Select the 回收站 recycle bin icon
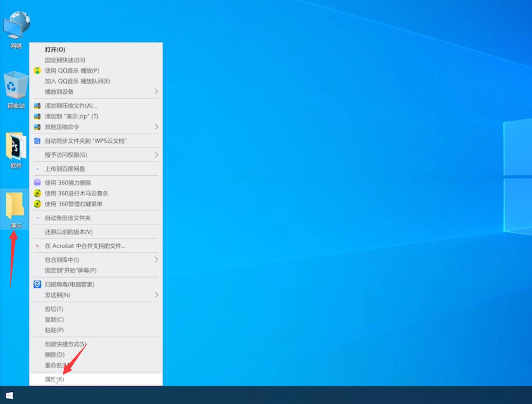Screen dimensions: 532x404 coord(16,91)
